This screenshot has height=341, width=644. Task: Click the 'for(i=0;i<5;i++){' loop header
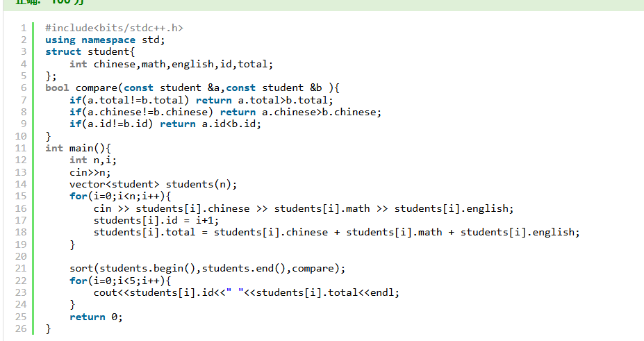tap(119, 281)
